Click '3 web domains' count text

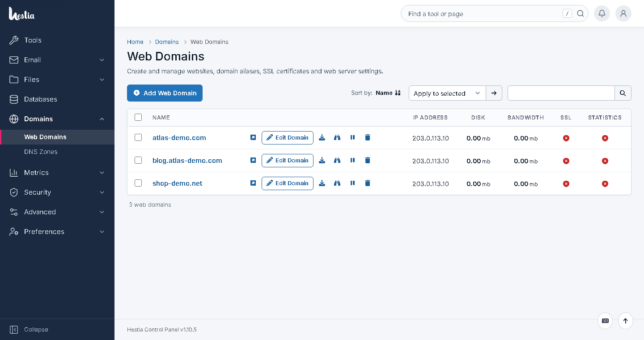pyautogui.click(x=150, y=205)
